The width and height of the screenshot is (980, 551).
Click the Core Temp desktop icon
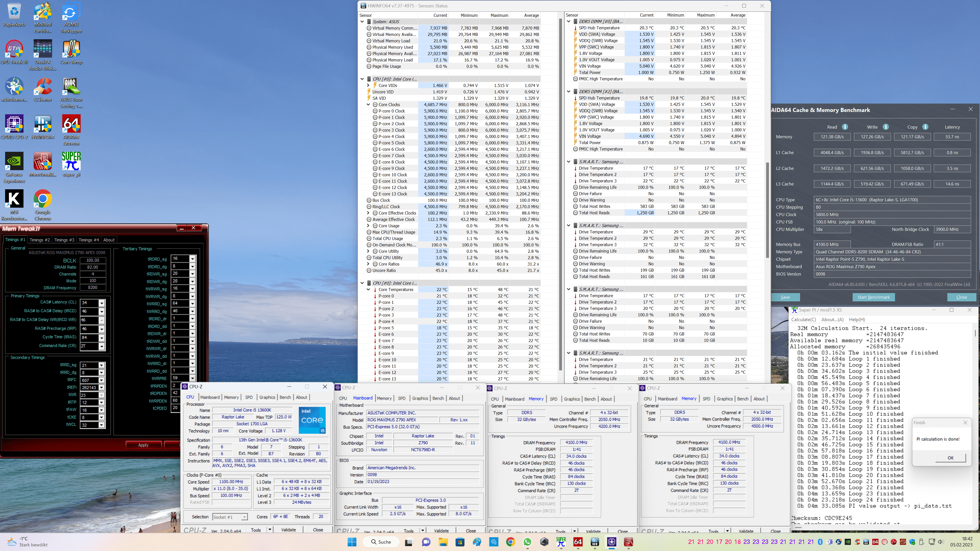coord(71,52)
